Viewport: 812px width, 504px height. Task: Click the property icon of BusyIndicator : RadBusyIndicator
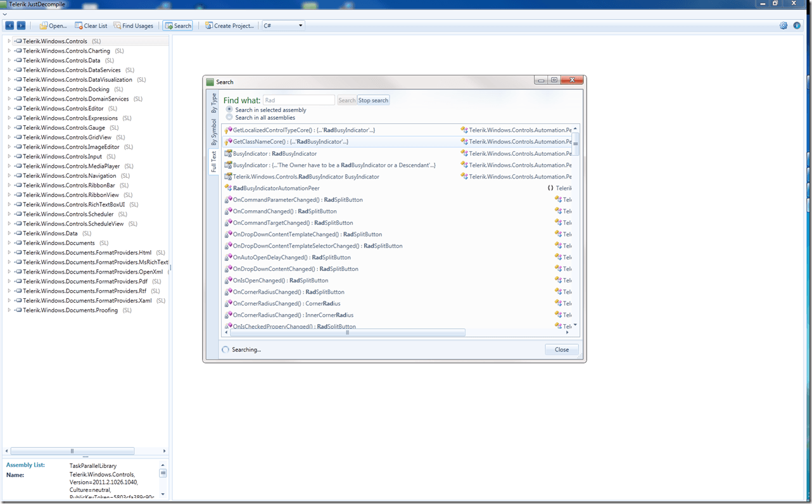229,153
